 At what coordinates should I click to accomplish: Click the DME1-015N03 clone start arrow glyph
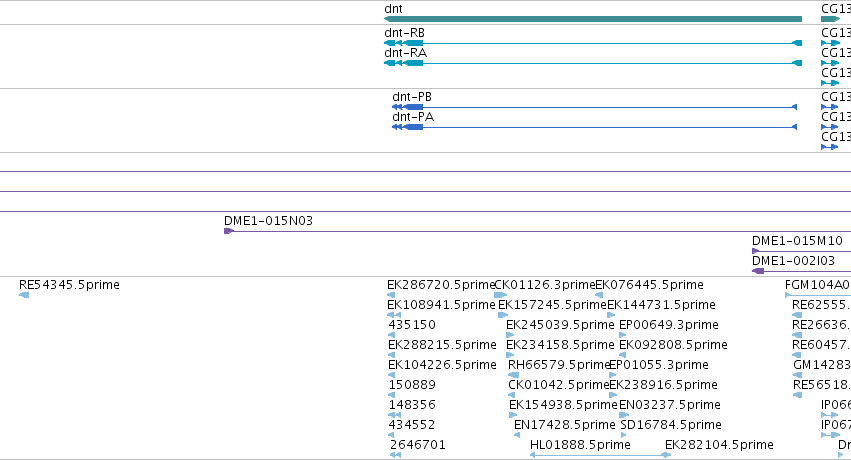pyautogui.click(x=228, y=232)
